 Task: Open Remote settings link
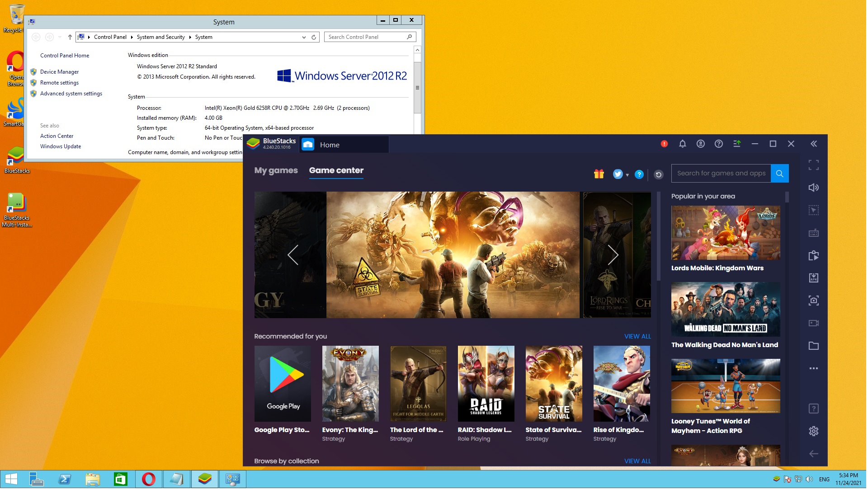click(x=59, y=83)
